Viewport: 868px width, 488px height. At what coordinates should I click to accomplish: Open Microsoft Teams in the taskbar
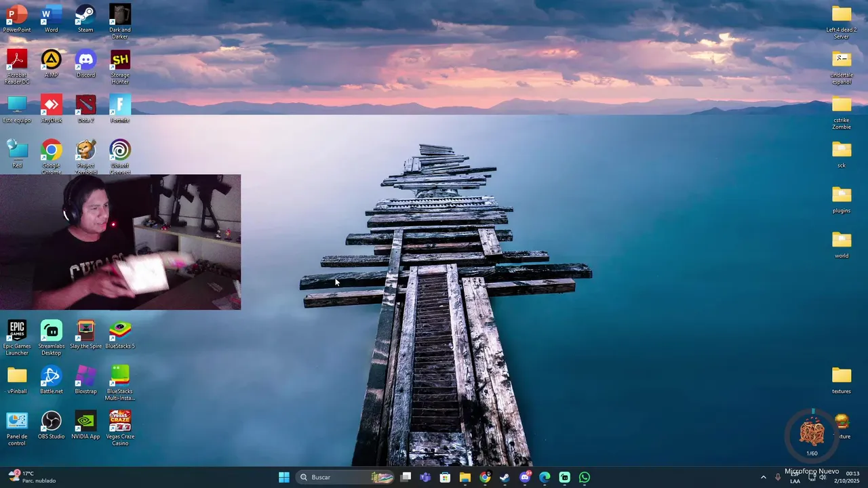(x=425, y=477)
